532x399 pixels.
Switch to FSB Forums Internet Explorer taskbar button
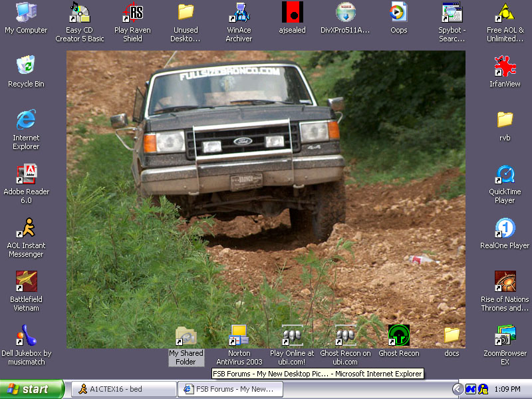(x=230, y=389)
